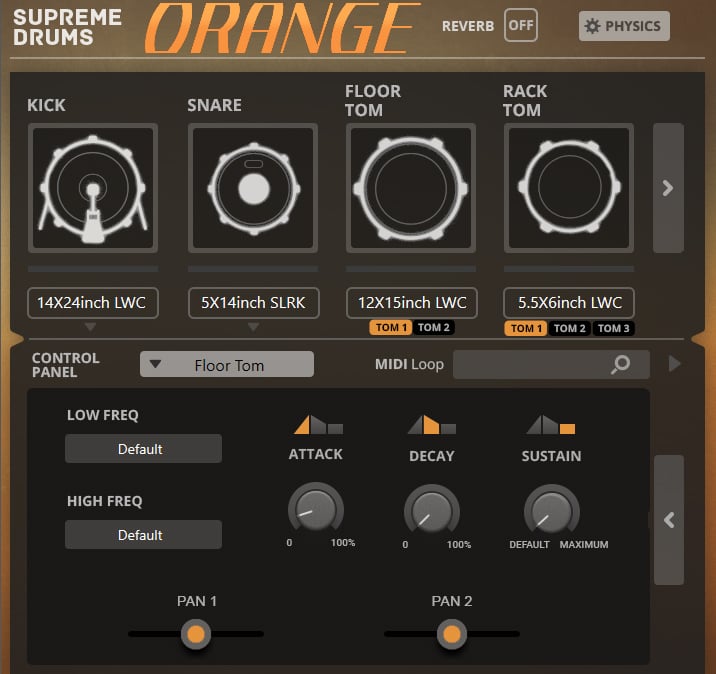Open the Kick 14X24inch LWC selector
Image resolution: width=716 pixels, height=674 pixels.
click(x=92, y=303)
